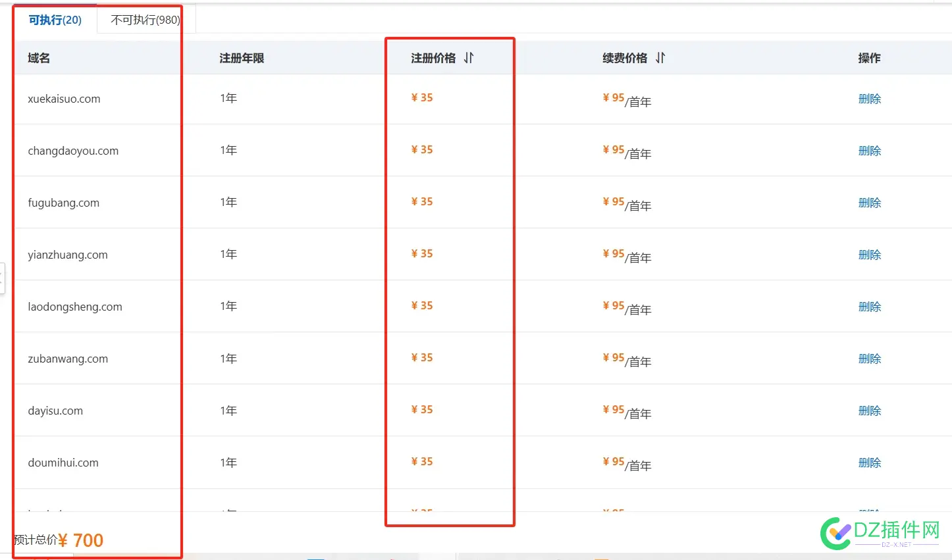Delete doumihui.com row
Screen dimensions: 952x560
coord(870,463)
